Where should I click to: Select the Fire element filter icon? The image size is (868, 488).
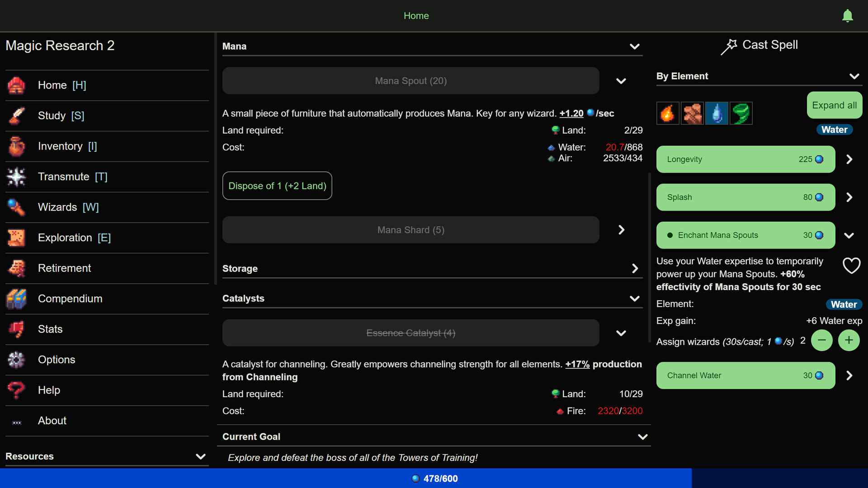668,113
